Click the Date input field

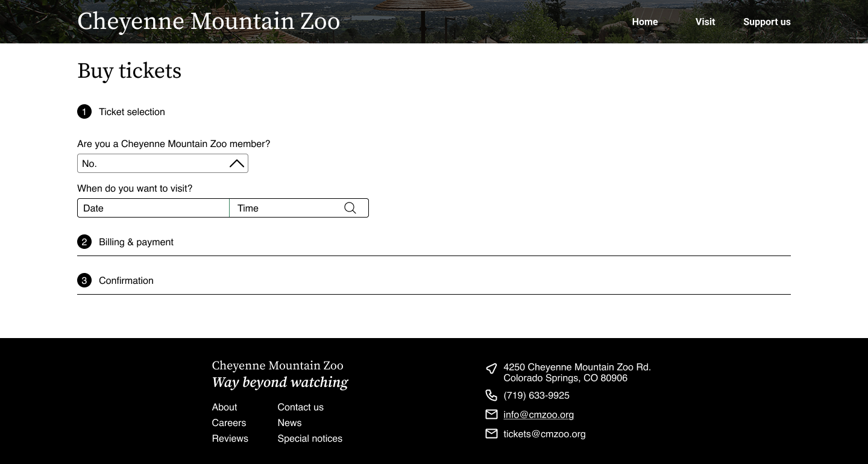(x=153, y=208)
